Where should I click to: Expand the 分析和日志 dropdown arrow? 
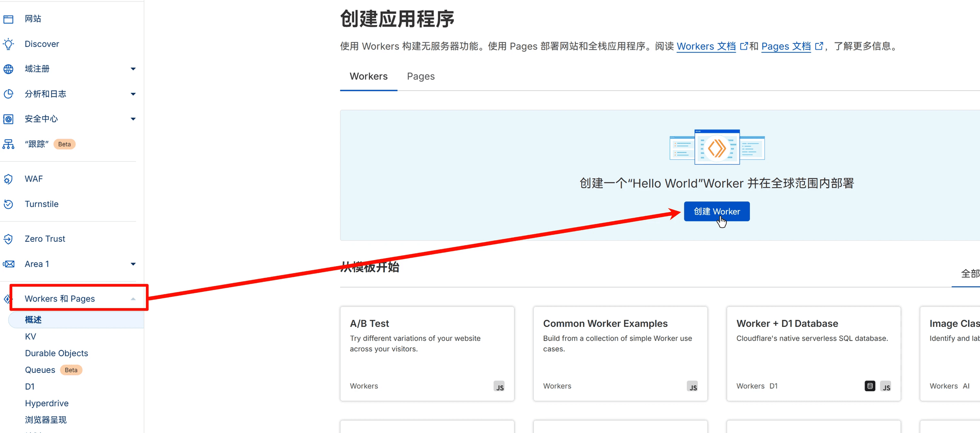point(133,94)
